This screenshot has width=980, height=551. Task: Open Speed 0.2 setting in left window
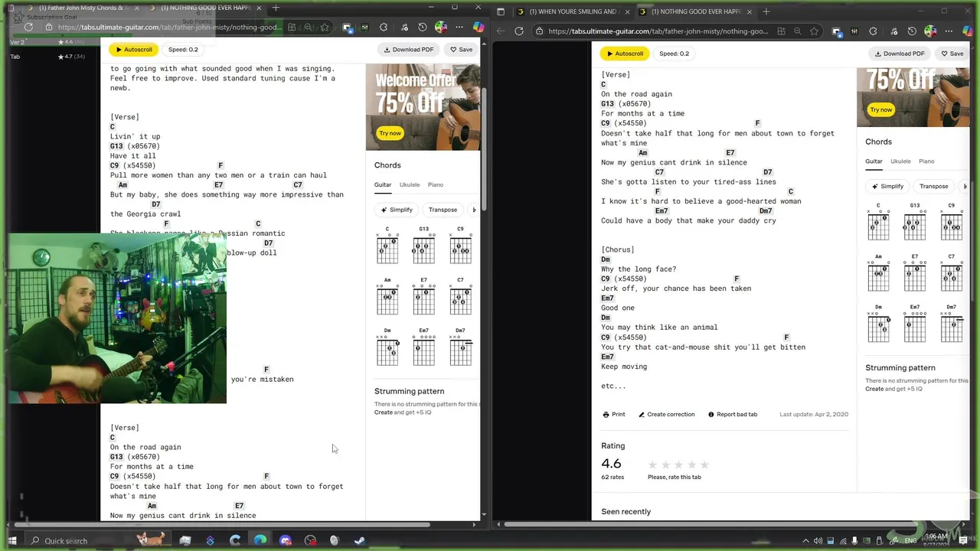point(183,49)
